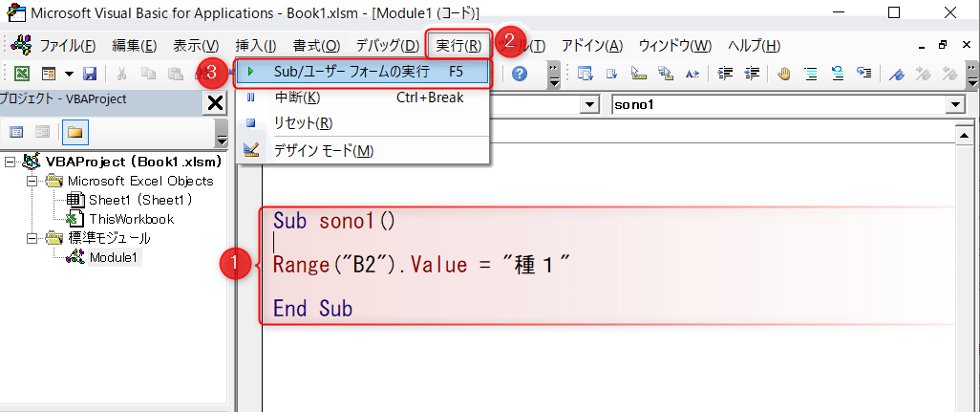Click the line Sub sono1() in the code
The width and height of the screenshot is (980, 412).
[x=334, y=222]
